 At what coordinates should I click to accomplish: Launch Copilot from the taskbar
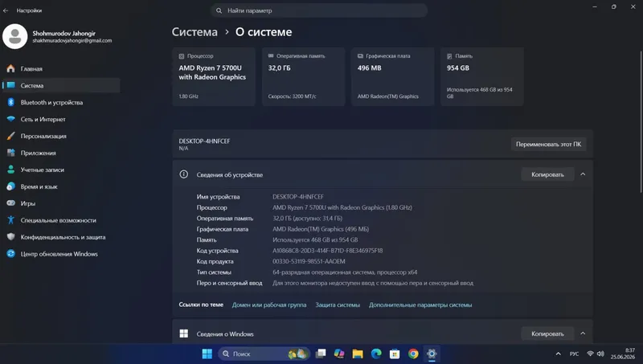(339, 354)
